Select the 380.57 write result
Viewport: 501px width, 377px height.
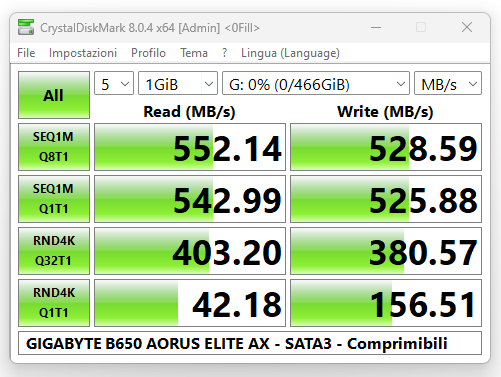click(386, 251)
